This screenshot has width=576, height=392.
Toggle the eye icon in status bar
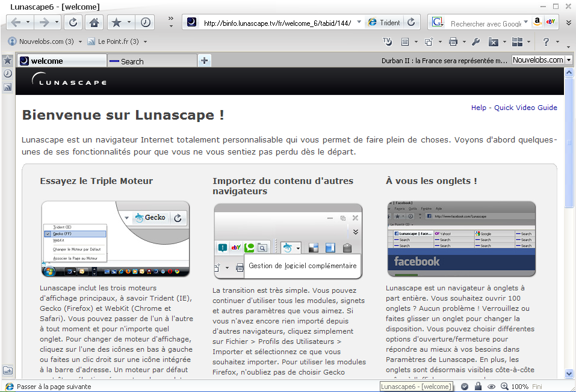491,387
